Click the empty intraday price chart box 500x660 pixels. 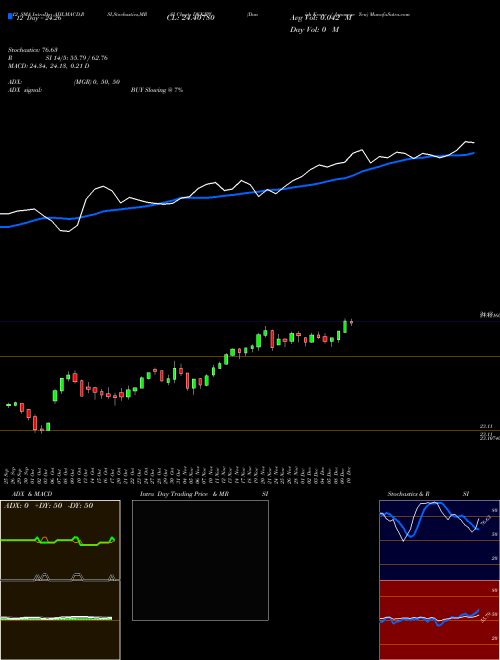coord(200,560)
